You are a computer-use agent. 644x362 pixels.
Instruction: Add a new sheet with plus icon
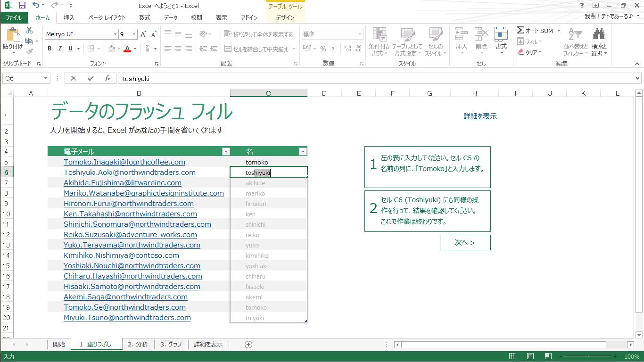click(x=248, y=345)
